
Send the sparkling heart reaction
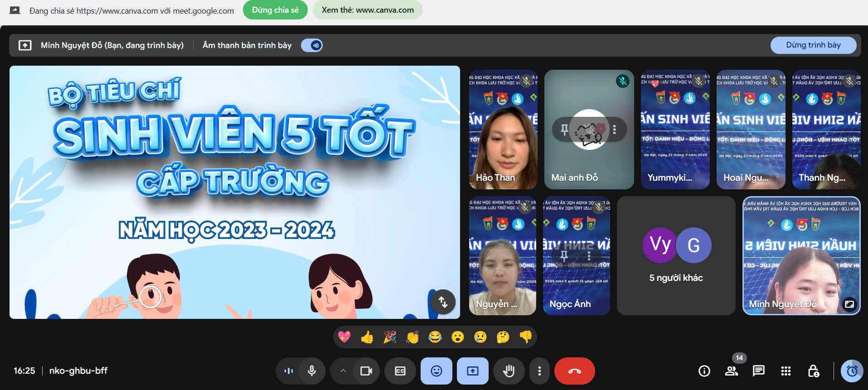pyautogui.click(x=344, y=337)
